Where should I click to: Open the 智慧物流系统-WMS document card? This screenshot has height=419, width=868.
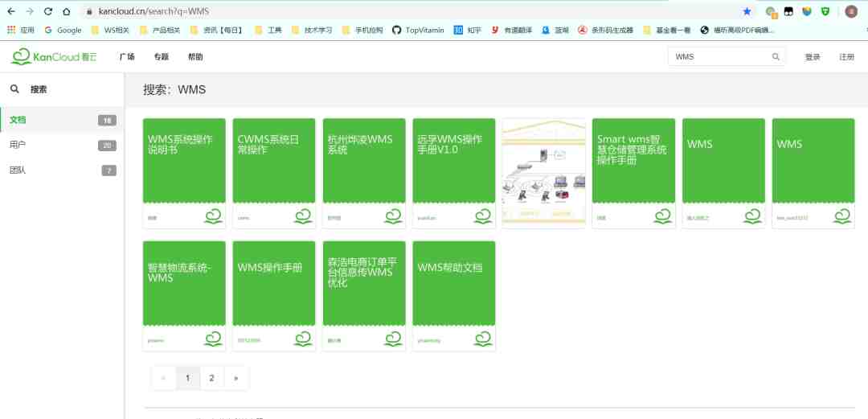pyautogui.click(x=184, y=295)
